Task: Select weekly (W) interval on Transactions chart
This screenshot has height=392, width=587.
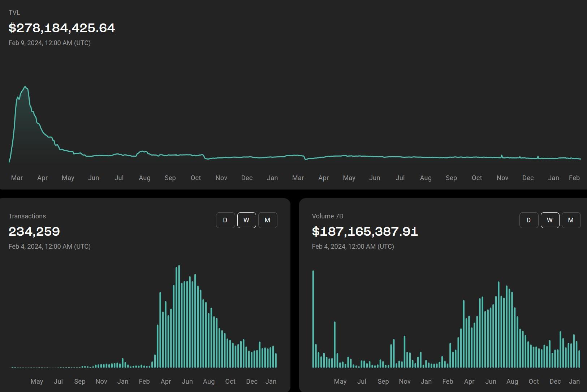Action: [x=246, y=220]
